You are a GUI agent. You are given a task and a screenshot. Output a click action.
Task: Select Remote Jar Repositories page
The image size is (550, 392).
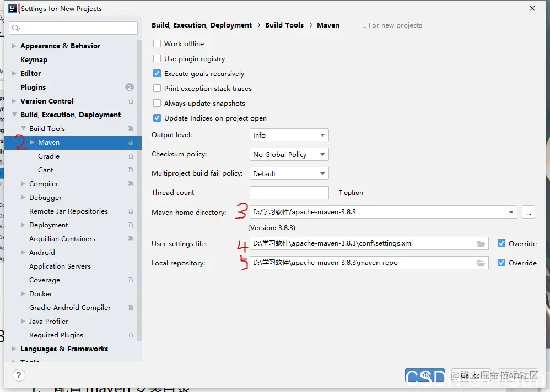(68, 211)
